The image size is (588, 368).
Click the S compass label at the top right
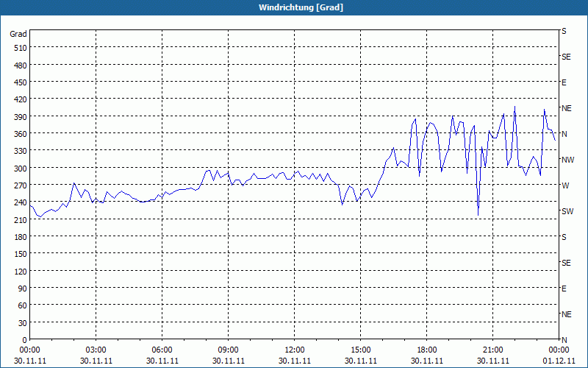564,31
